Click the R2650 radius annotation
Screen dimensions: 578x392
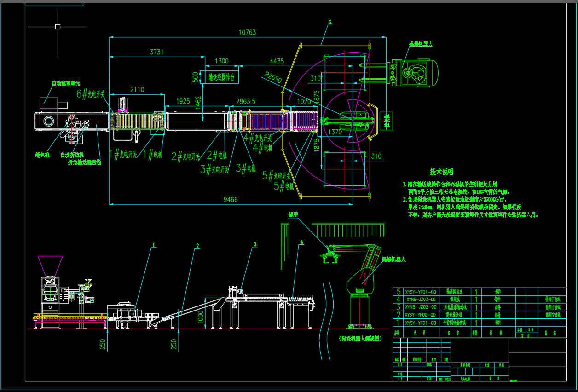pyautogui.click(x=273, y=78)
